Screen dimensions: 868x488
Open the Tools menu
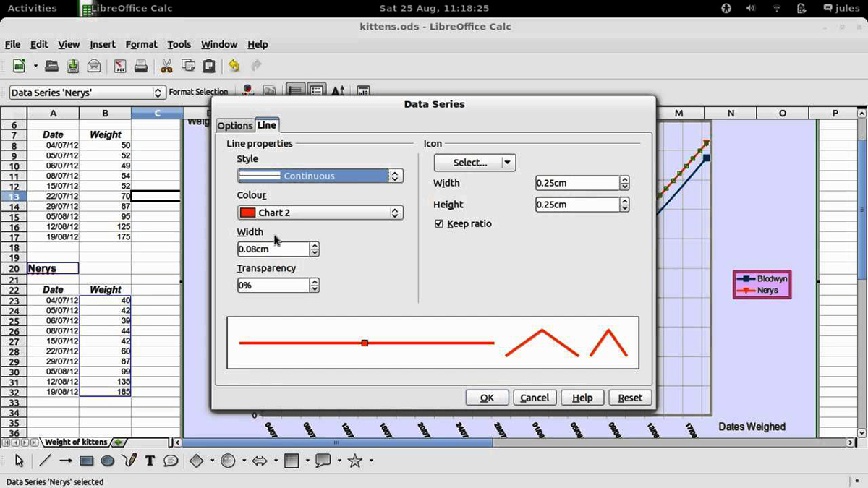coord(179,44)
